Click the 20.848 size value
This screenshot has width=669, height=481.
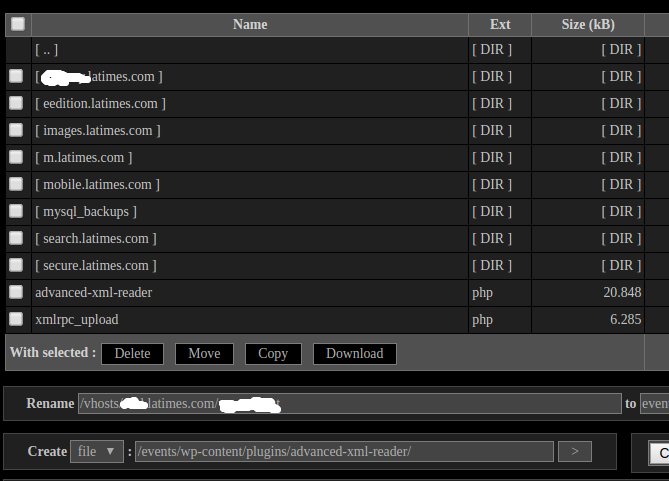[622, 292]
